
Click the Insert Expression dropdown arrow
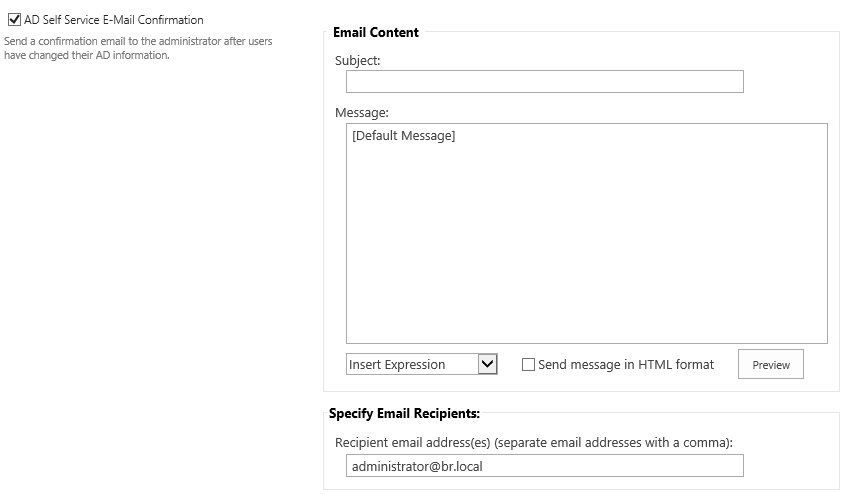point(488,364)
